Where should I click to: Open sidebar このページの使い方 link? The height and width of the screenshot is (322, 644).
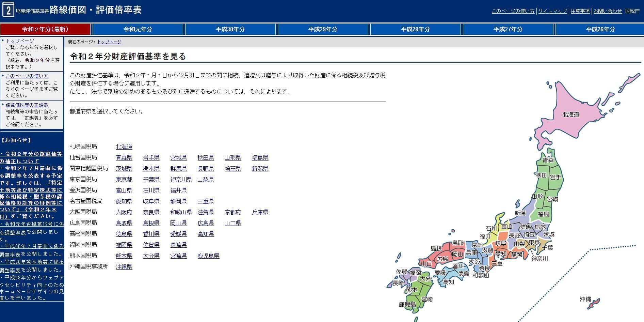point(27,76)
